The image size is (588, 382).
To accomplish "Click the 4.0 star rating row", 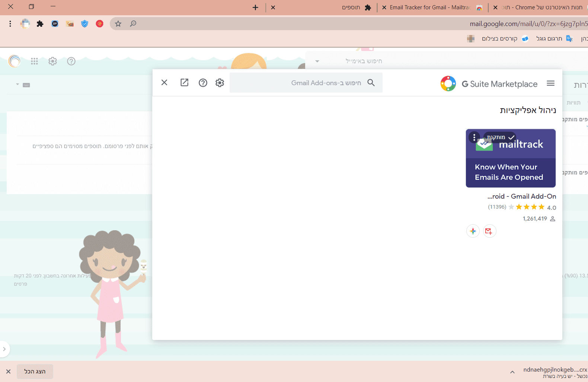I will point(522,207).
